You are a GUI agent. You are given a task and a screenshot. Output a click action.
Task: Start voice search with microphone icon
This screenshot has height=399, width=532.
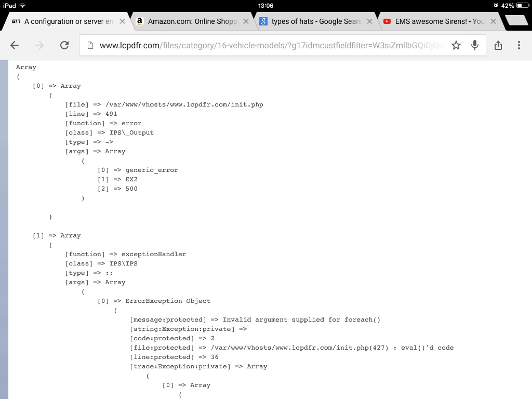475,45
